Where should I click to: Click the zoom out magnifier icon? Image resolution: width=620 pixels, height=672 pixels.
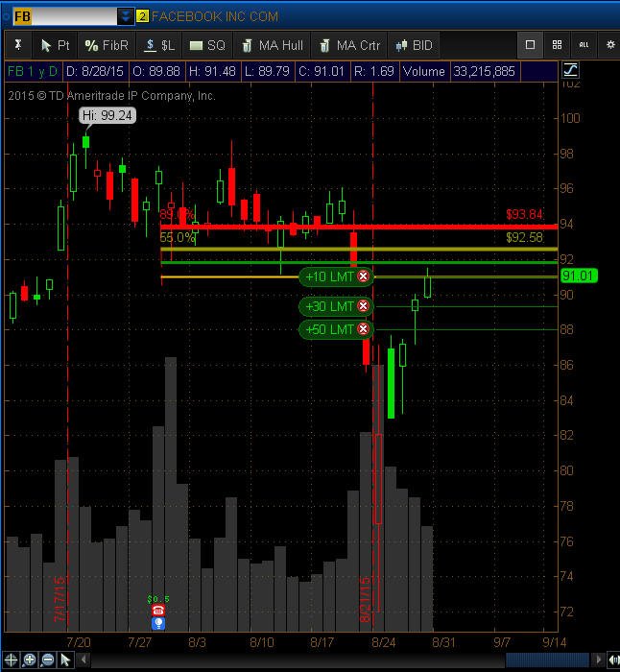click(48, 660)
